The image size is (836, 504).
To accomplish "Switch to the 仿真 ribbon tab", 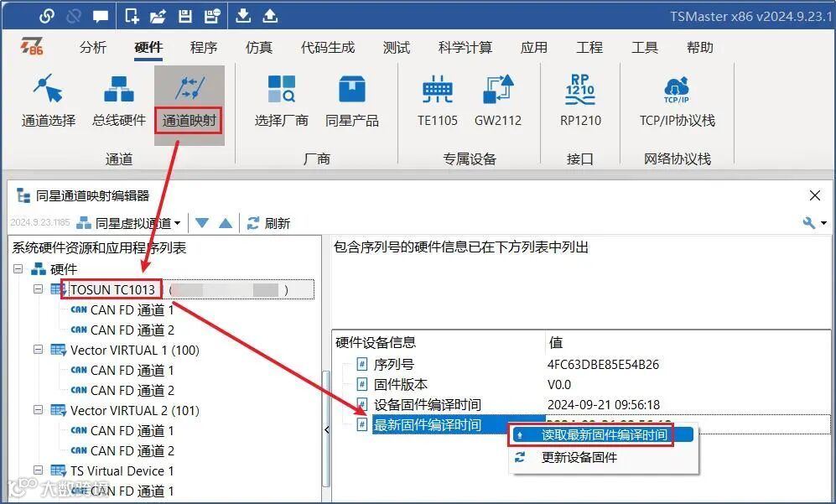I will [259, 48].
